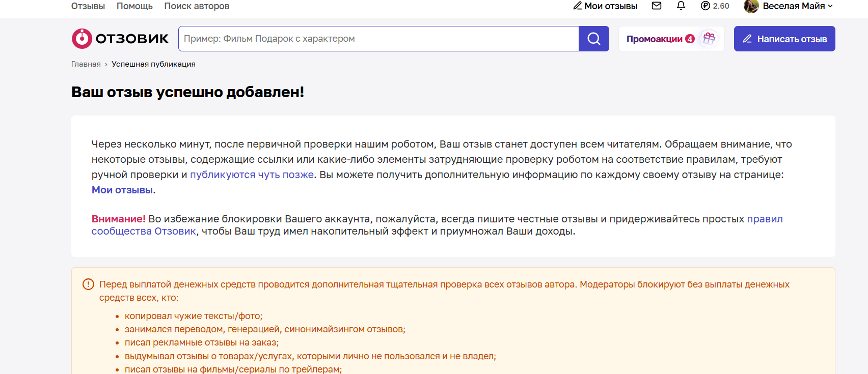Click the line about выдумывал отзывы о товарах/услугах

pos(310,356)
